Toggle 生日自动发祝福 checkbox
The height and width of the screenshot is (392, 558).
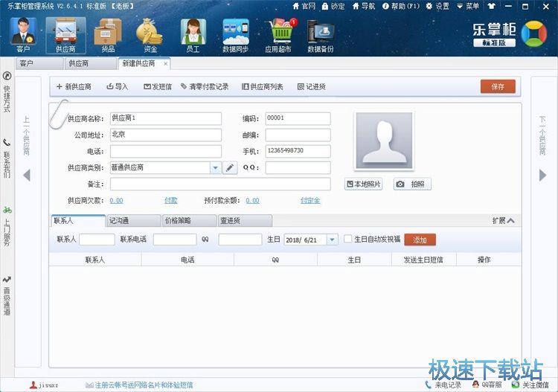(347, 239)
